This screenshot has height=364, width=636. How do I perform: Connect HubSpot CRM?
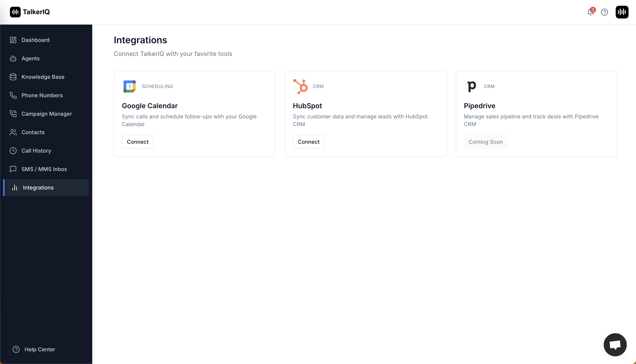(x=308, y=141)
